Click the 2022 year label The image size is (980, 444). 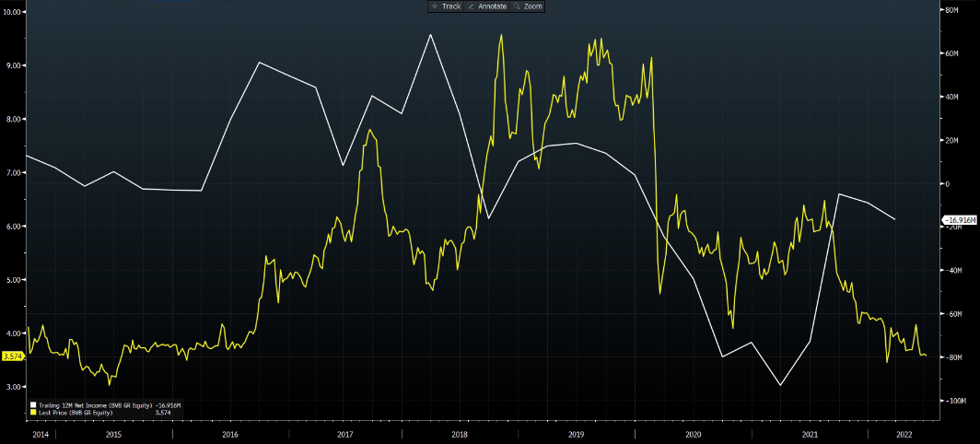pos(904,434)
